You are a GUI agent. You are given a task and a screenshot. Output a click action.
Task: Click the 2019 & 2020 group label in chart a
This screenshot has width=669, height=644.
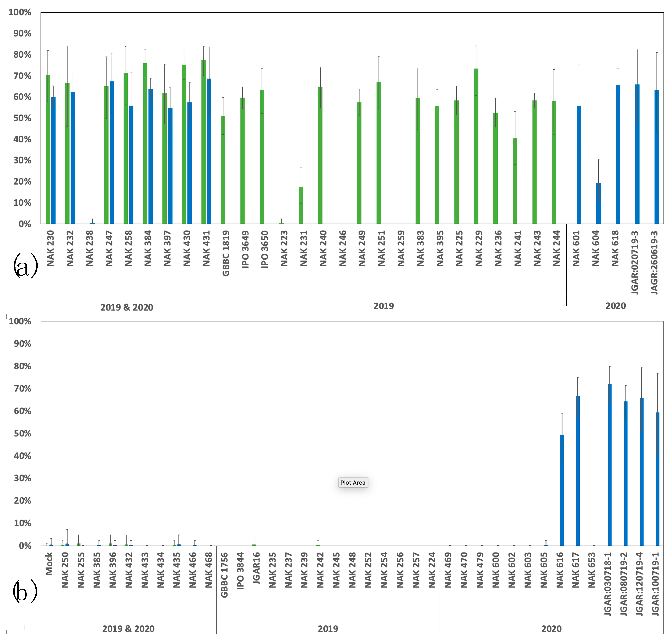127,307
